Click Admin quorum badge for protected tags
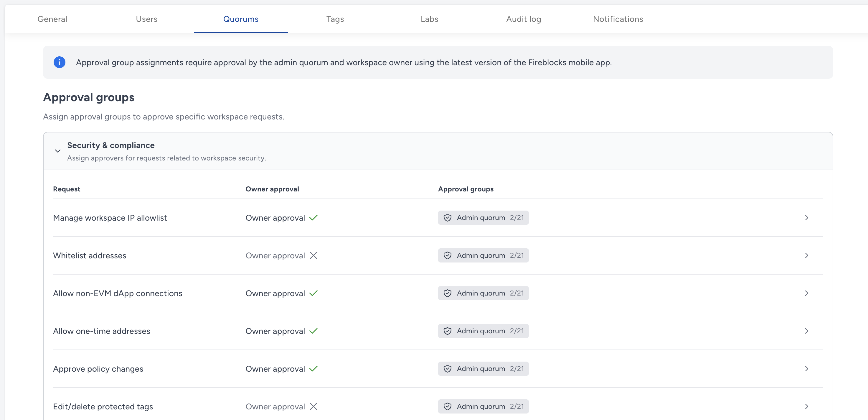The image size is (868, 420). 483,407
